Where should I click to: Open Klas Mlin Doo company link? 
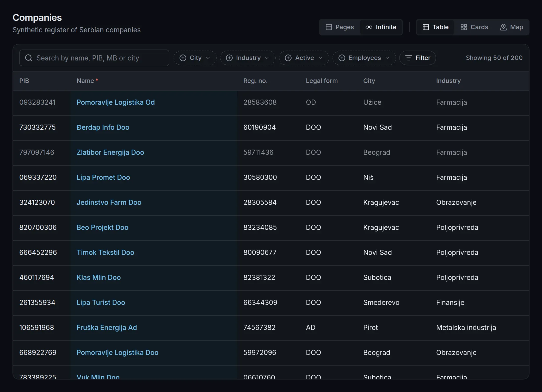[98, 278]
